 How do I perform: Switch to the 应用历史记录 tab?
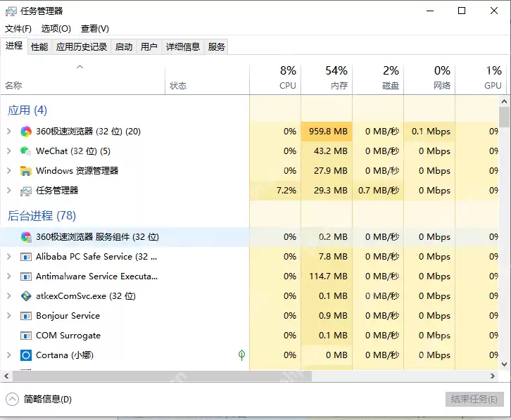pos(82,47)
